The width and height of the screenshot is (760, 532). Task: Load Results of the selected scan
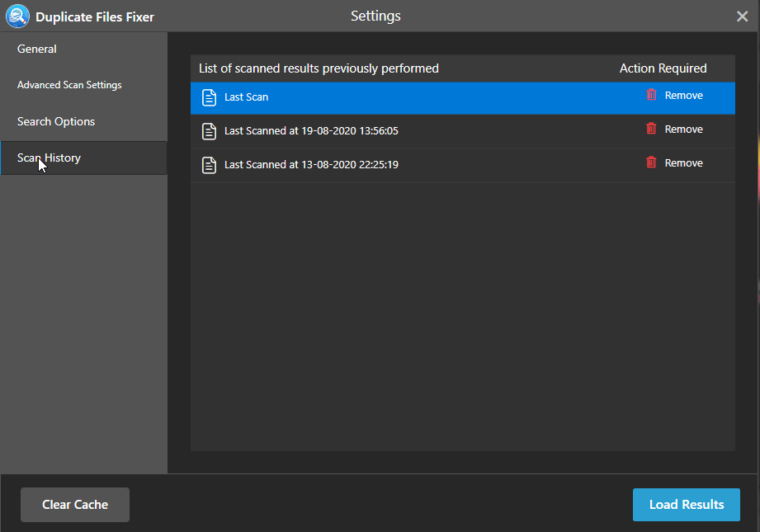[x=687, y=505]
